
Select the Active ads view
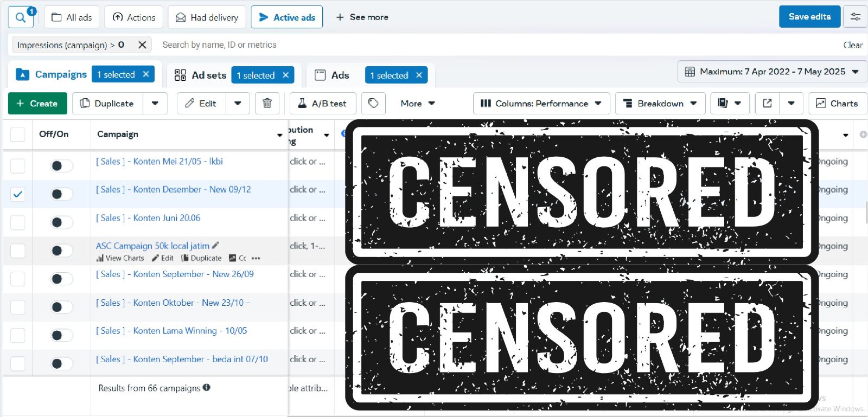point(287,17)
